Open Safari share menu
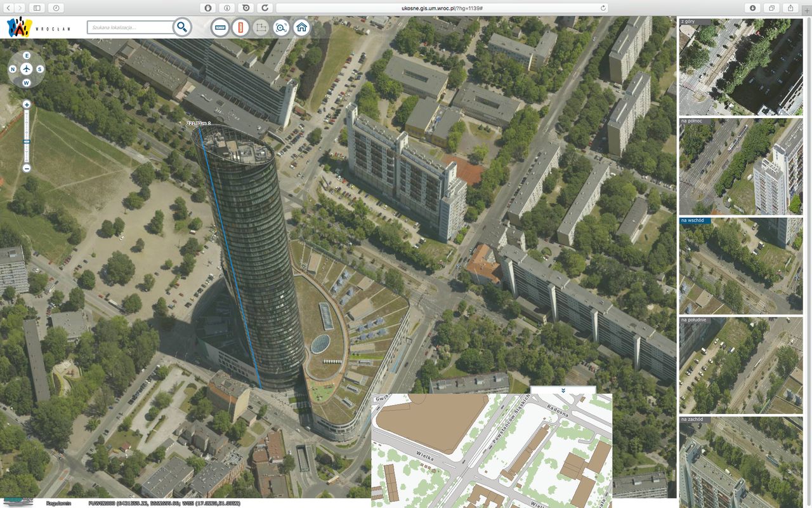This screenshot has width=812, height=508. click(x=791, y=8)
